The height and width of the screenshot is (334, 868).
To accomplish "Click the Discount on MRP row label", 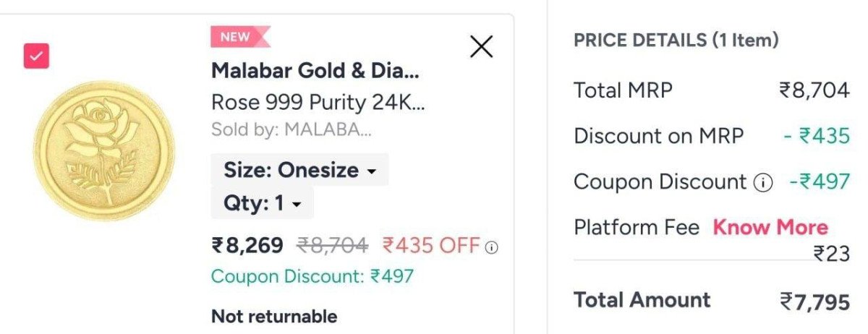I will pyautogui.click(x=658, y=136).
